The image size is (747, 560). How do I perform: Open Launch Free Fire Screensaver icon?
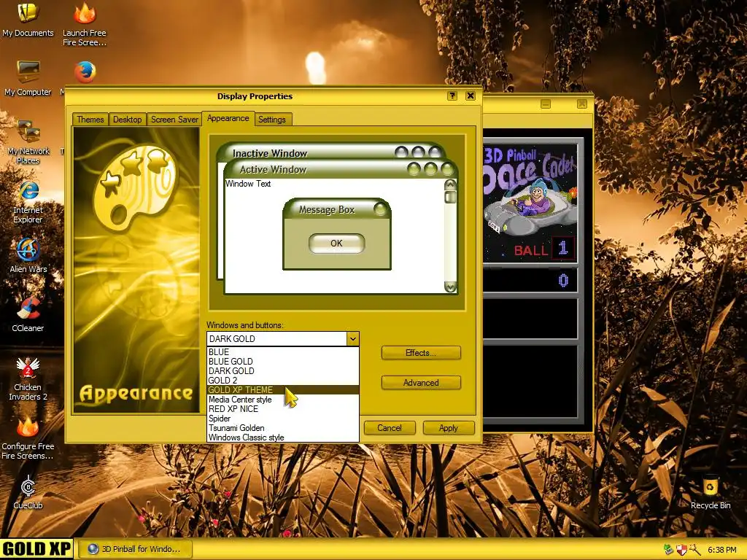[85, 24]
